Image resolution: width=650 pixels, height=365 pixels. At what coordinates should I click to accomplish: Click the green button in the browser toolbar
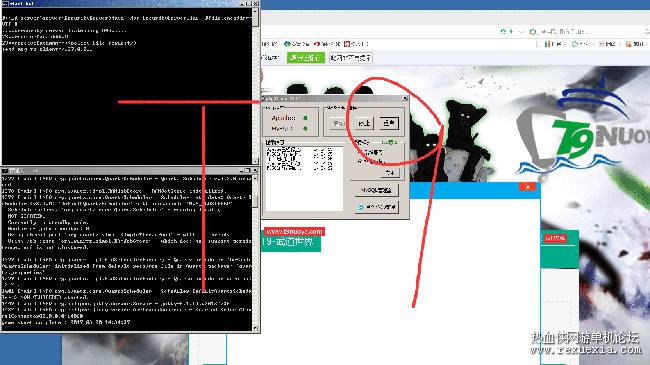pos(306,58)
